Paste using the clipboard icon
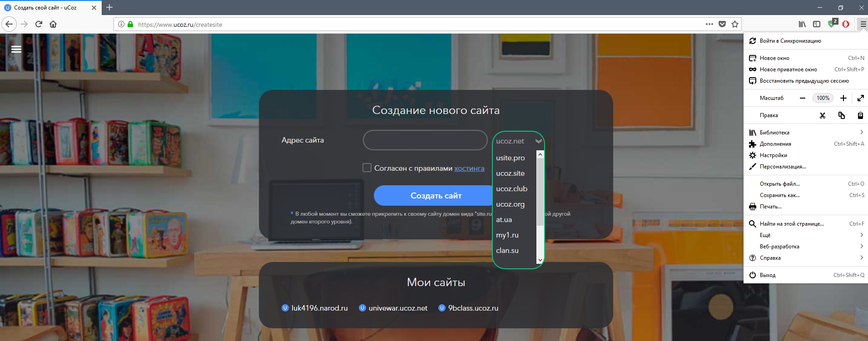Screen dimensions: 868x341 [860, 115]
